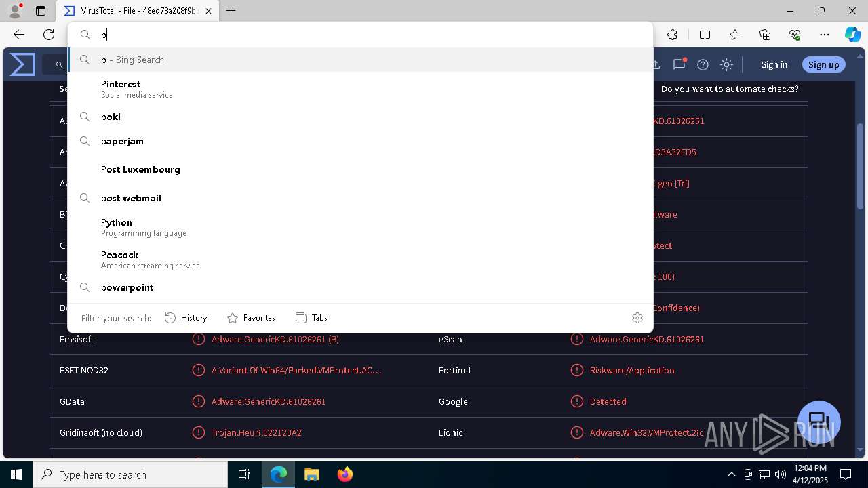Open the floating chat widget button
Viewport: 868px width, 488px height.
[819, 422]
